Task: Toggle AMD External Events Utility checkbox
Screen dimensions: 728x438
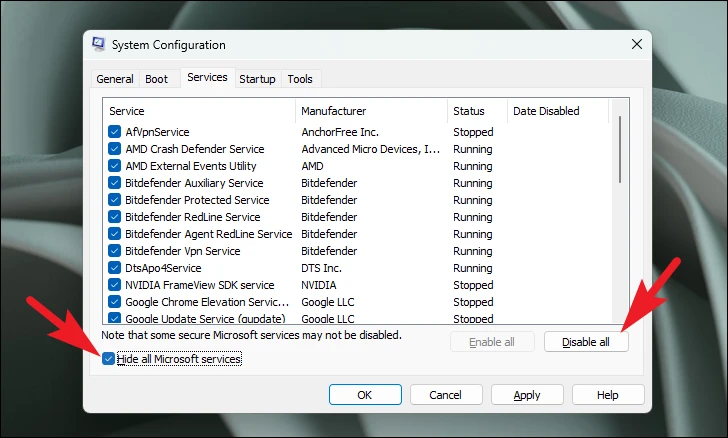Action: click(114, 166)
